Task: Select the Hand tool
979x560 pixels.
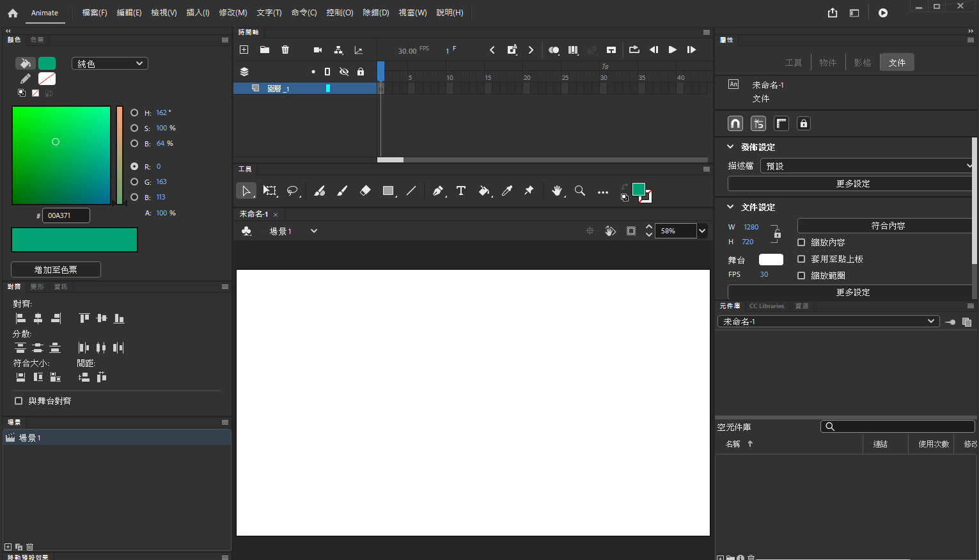Action: click(x=558, y=191)
